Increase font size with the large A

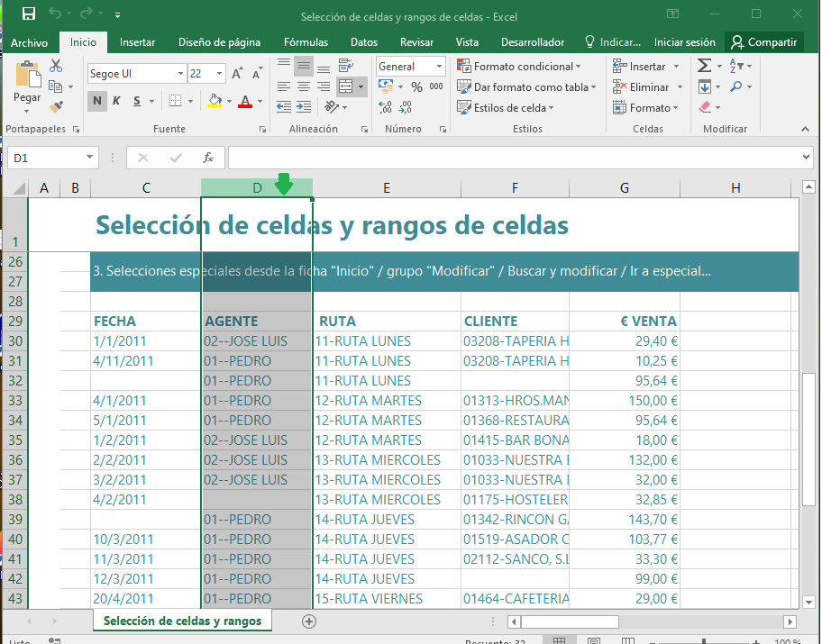pos(237,73)
